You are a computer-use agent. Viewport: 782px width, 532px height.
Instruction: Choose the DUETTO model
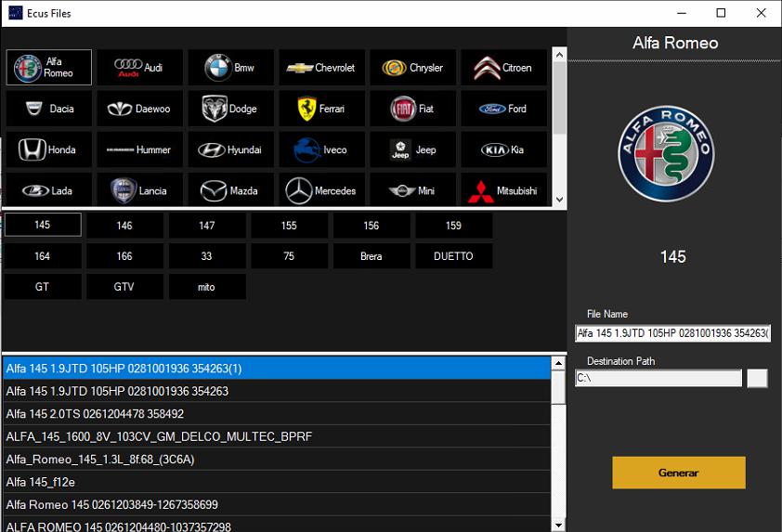click(454, 255)
